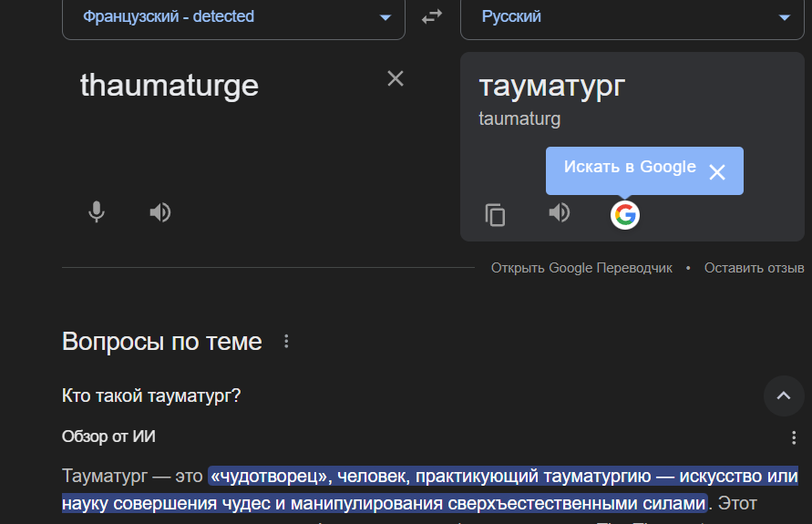Swap source and target languages
This screenshot has width=812, height=524.
[x=432, y=17]
